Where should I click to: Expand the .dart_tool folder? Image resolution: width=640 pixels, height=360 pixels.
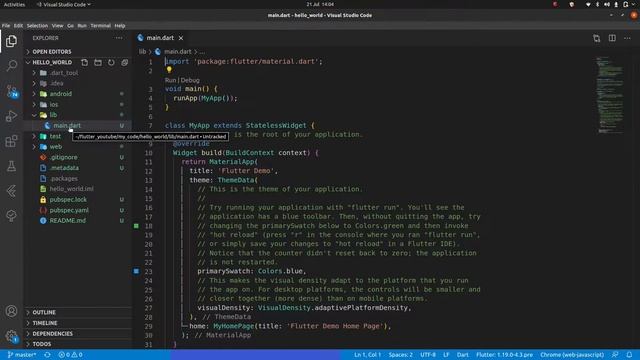tap(64, 73)
